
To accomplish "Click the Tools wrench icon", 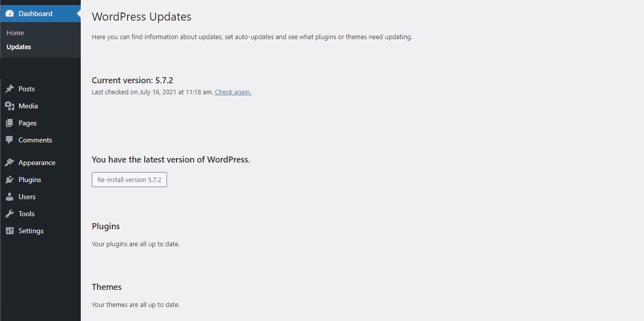I will click(x=10, y=214).
